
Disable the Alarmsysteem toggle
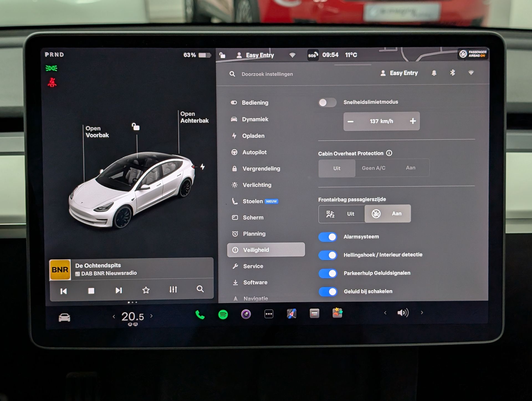click(328, 237)
